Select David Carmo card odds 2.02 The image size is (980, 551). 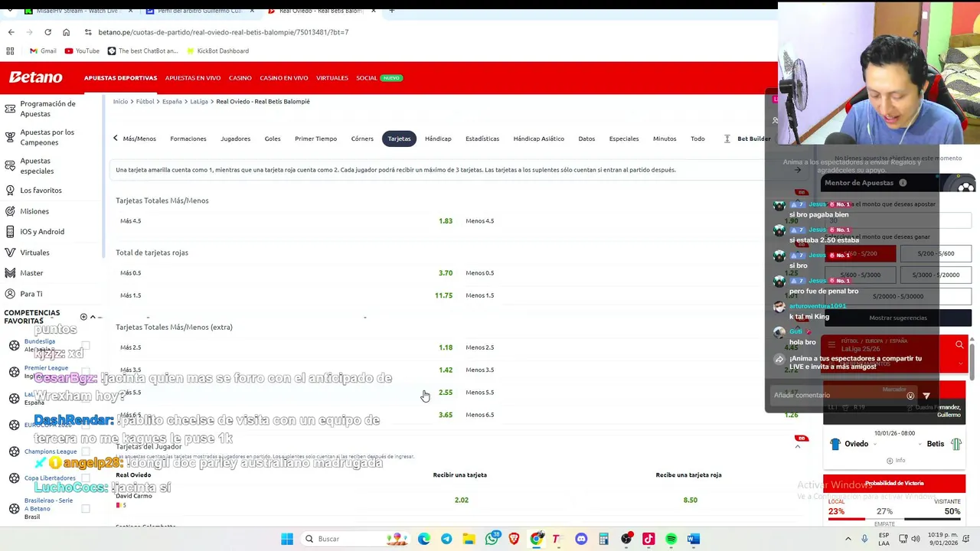461,500
